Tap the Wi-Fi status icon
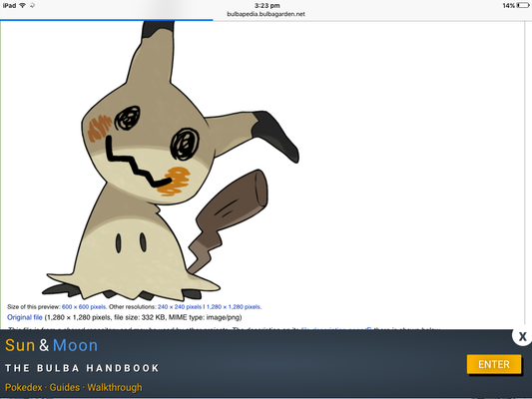Screen dimensions: 532x399 [x=23, y=5]
